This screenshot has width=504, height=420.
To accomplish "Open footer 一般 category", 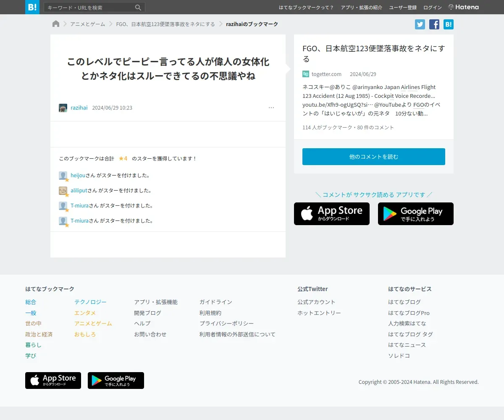I will tap(31, 313).
